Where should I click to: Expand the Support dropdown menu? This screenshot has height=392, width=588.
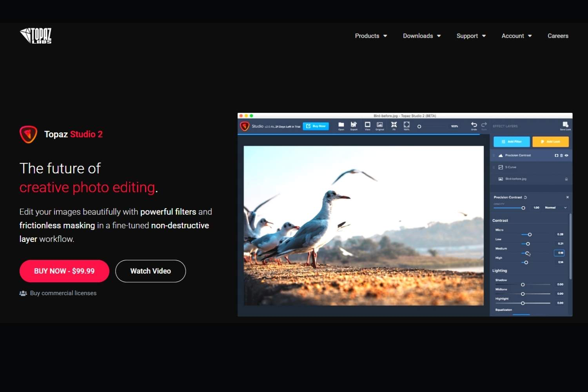coord(471,36)
